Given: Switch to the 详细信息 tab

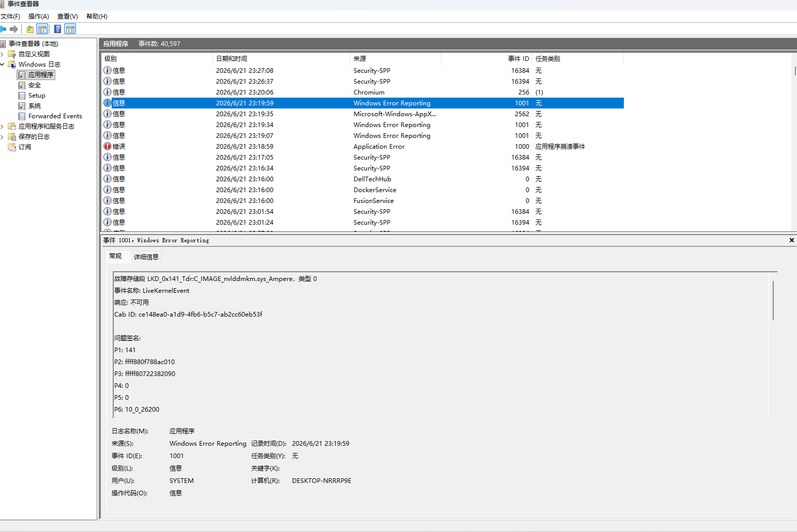Looking at the screenshot, I should point(146,257).
